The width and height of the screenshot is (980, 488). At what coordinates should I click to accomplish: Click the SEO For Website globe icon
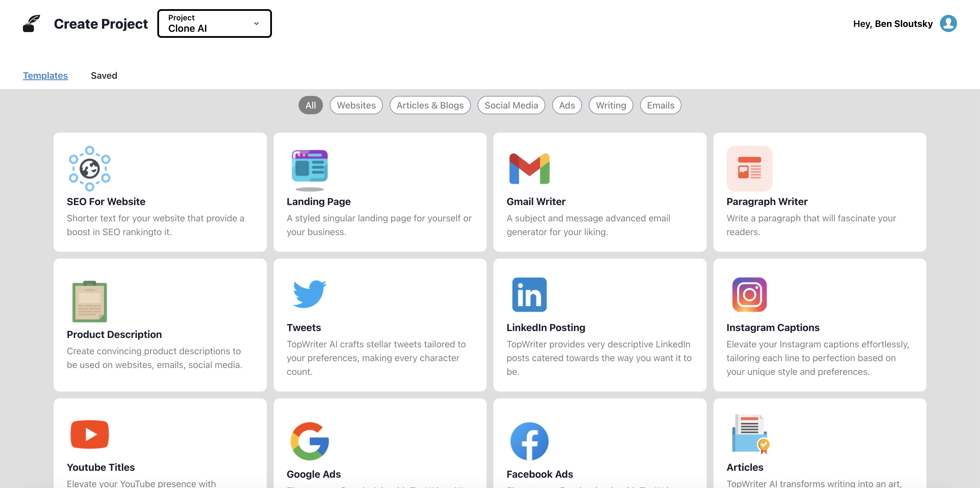click(89, 168)
